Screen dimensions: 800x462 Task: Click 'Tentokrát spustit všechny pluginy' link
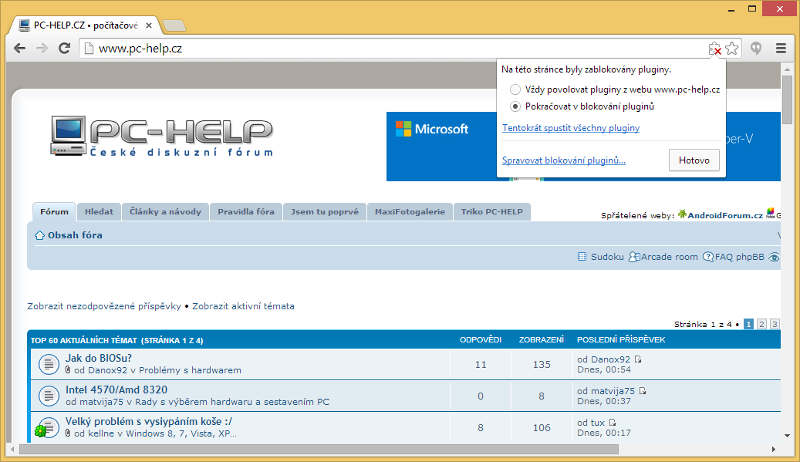570,128
